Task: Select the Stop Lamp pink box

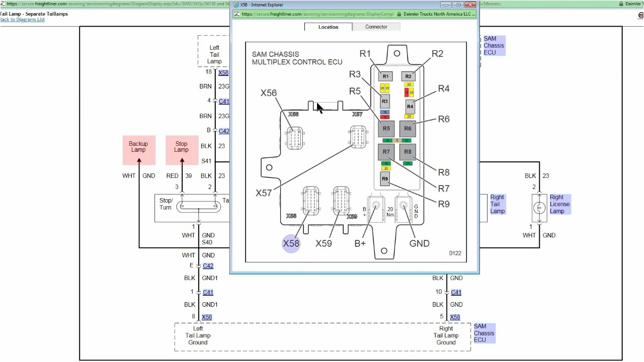Action: 182,150
